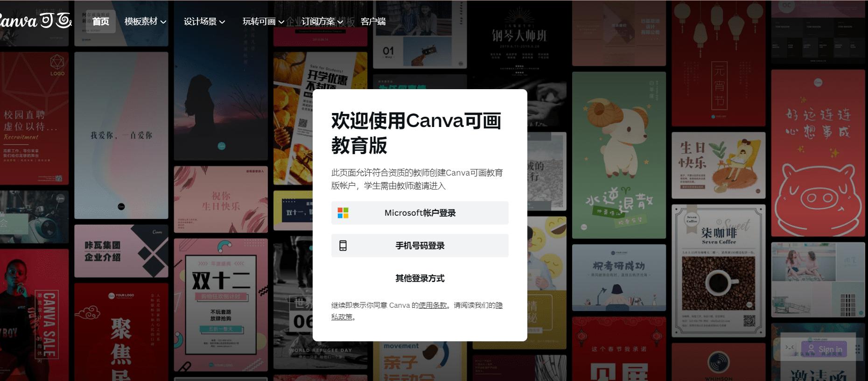Open the CANVA SALE poster
The image size is (868, 381).
tap(34, 315)
